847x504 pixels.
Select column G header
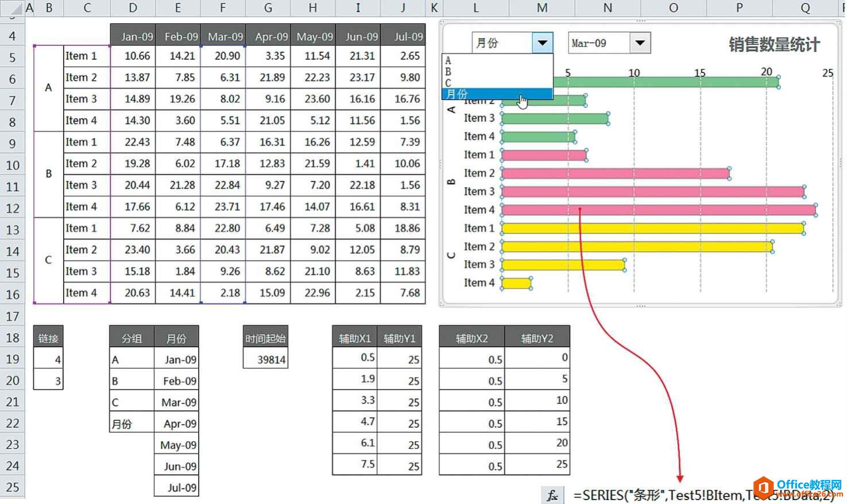(268, 8)
